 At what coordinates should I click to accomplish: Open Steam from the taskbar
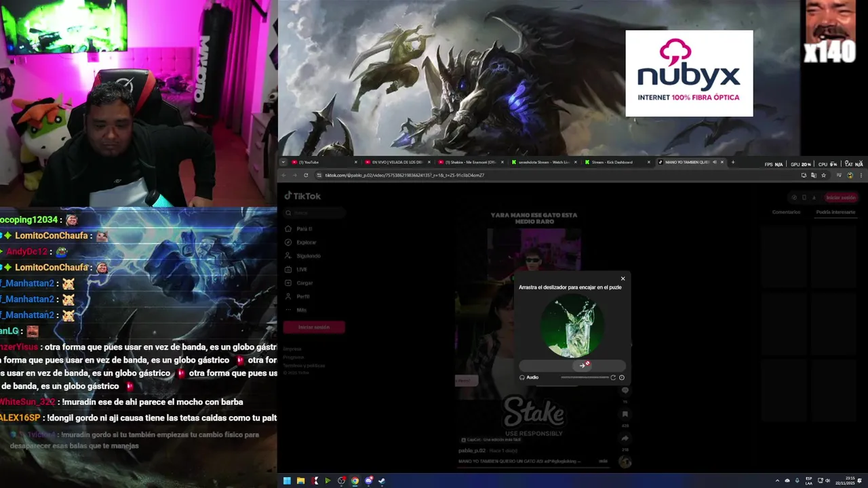coord(382,481)
